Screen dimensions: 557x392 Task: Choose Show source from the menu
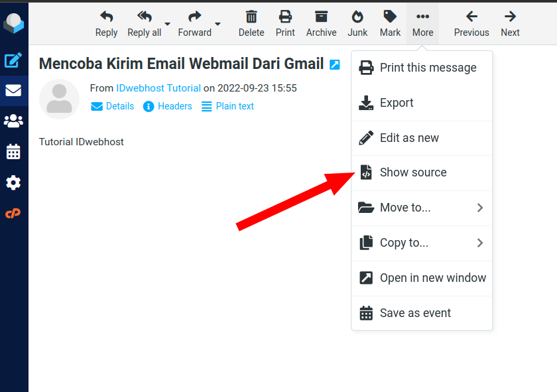coord(422,172)
